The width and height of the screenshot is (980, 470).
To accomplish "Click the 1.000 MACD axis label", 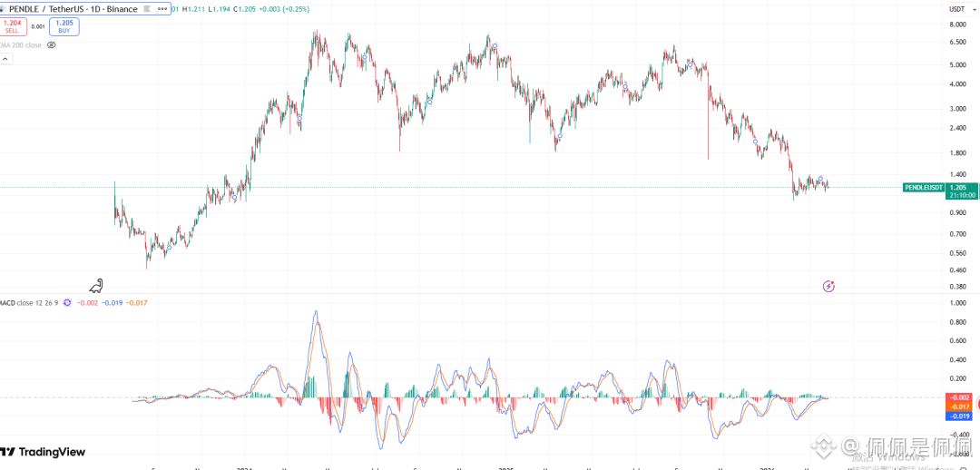I will 957,303.
